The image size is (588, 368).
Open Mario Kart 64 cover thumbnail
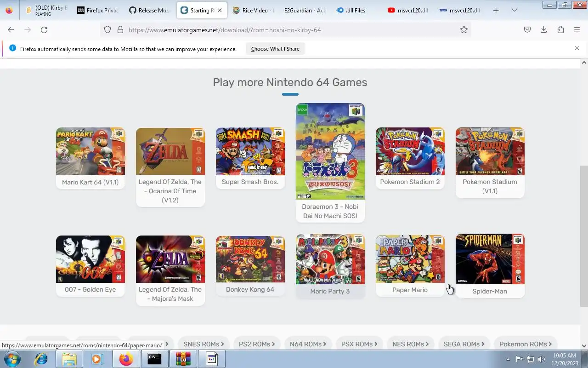(x=90, y=151)
